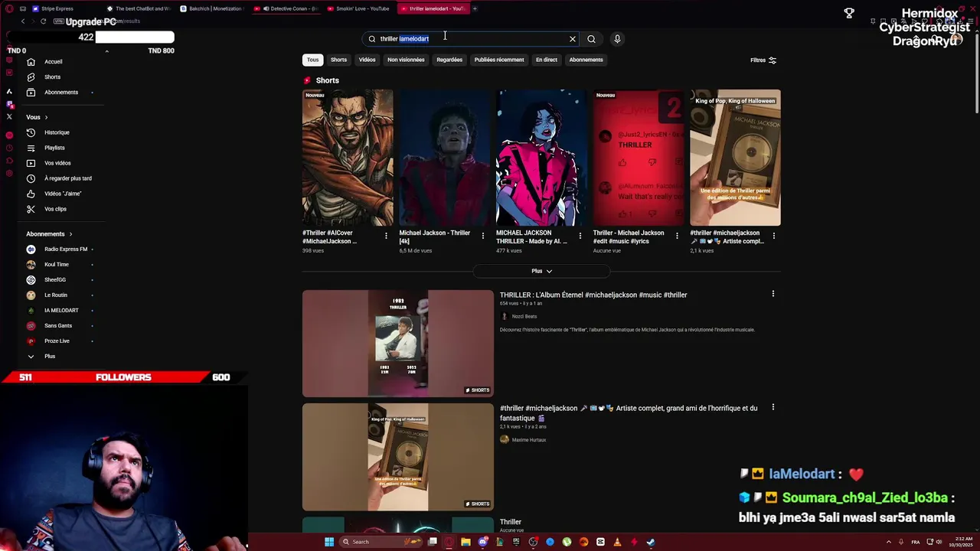The image size is (980, 551).
Task: Open Maxime Hurtaux channel link
Action: coord(528,440)
